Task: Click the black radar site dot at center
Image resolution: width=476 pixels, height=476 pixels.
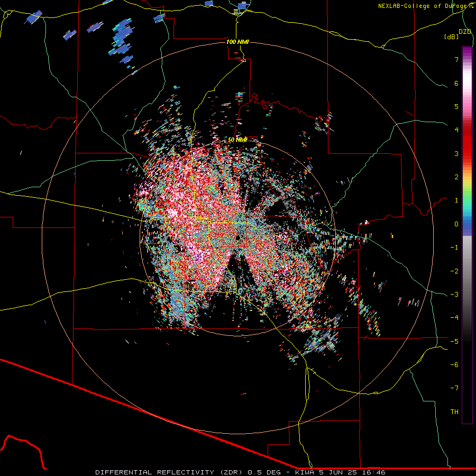Action: coord(237,237)
